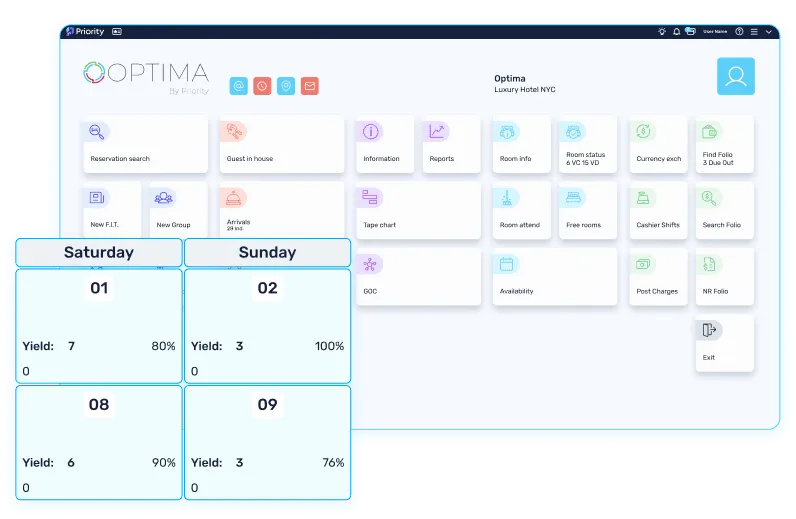This screenshot has height=519, width=796.
Task: Click the 'Luxury Hotel NYC' subtitle text
Action: (x=525, y=89)
